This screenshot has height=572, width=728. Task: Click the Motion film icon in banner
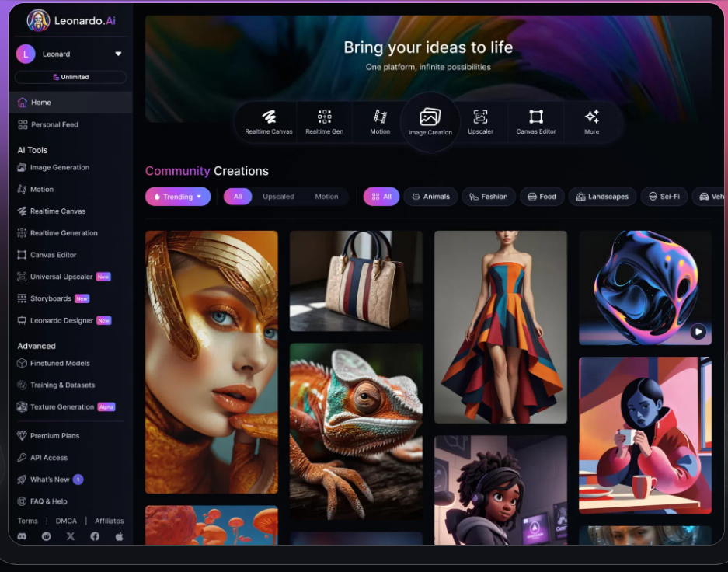[380, 117]
